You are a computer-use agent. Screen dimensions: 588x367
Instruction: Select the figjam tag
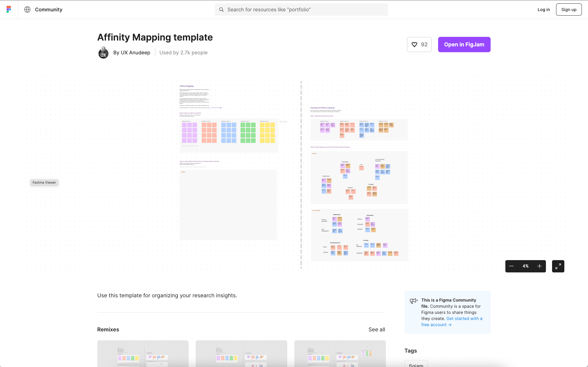tap(416, 364)
